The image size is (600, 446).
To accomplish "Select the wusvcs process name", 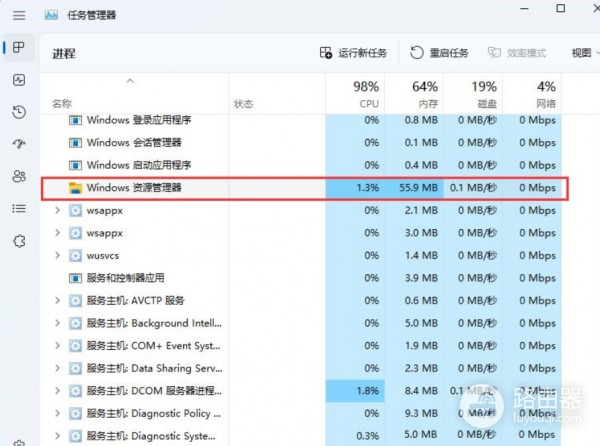I will [x=103, y=256].
